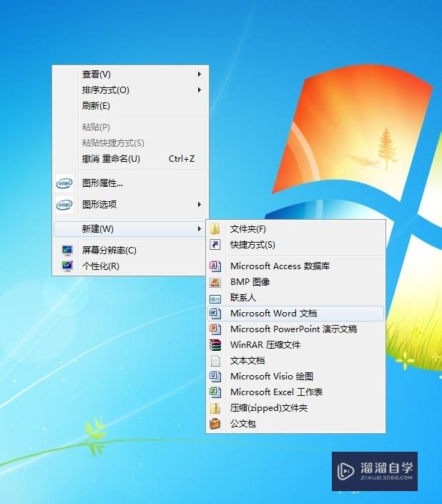Expand the 图形选项 submenu arrow
The image size is (442, 504).
200,205
